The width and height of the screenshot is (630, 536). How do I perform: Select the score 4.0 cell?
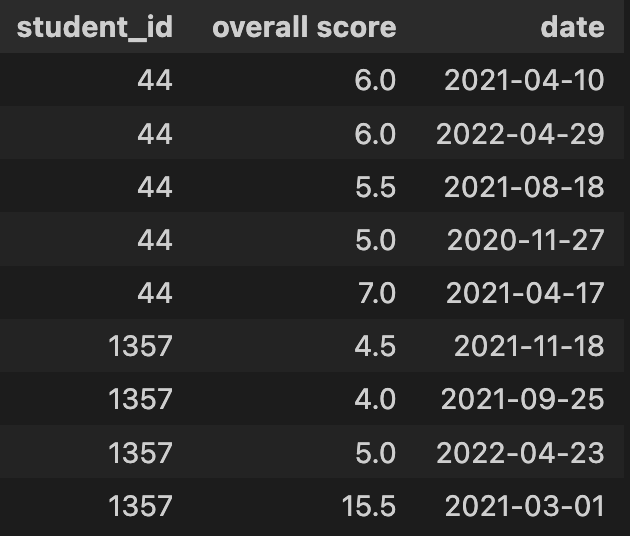pos(375,399)
